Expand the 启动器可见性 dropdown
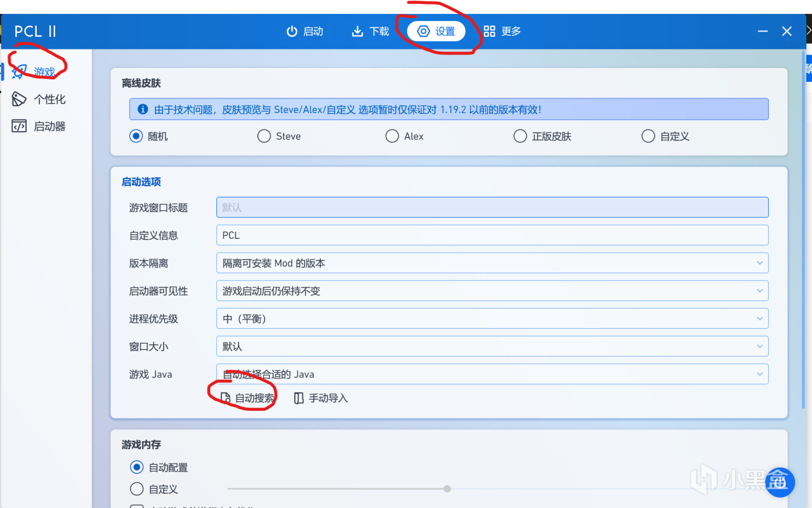This screenshot has width=812, height=508. (x=492, y=291)
